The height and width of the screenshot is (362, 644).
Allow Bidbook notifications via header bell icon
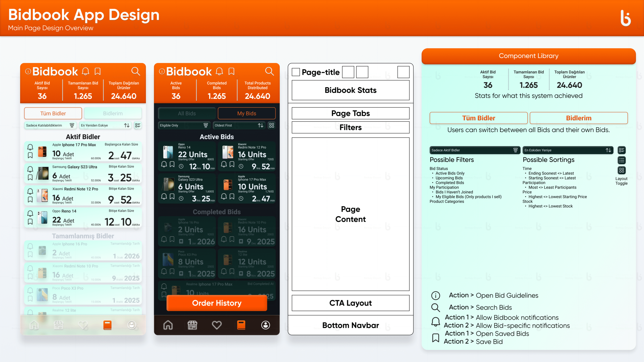[x=85, y=71]
